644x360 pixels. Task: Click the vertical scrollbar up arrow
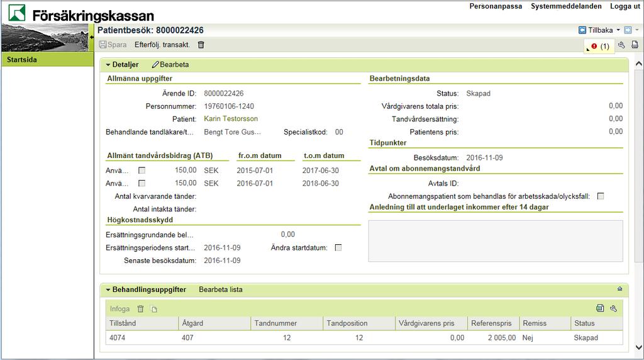[639, 64]
